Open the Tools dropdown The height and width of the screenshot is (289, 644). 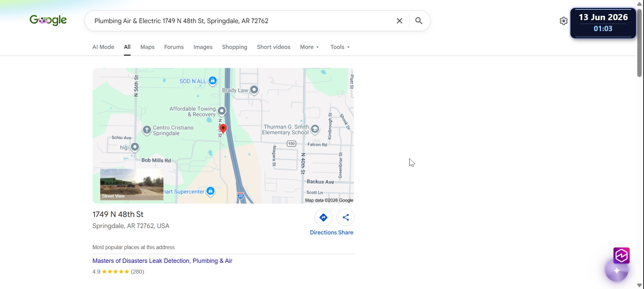coord(340,47)
